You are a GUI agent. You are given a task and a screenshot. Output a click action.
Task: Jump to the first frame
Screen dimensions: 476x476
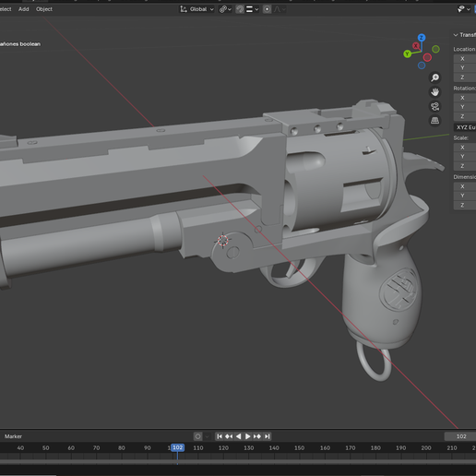click(220, 436)
